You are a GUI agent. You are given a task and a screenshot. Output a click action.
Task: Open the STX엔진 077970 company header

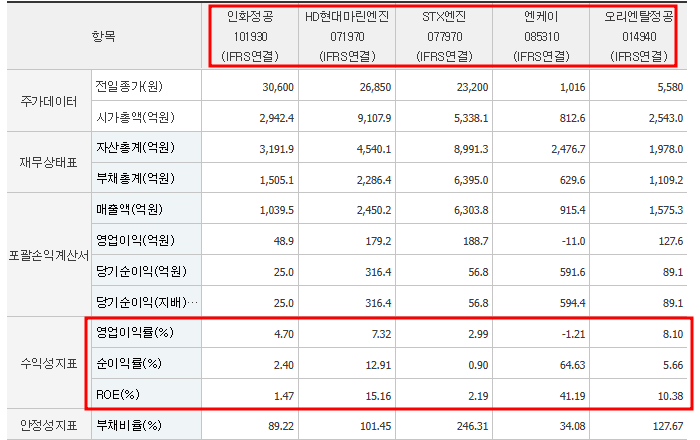(x=444, y=36)
